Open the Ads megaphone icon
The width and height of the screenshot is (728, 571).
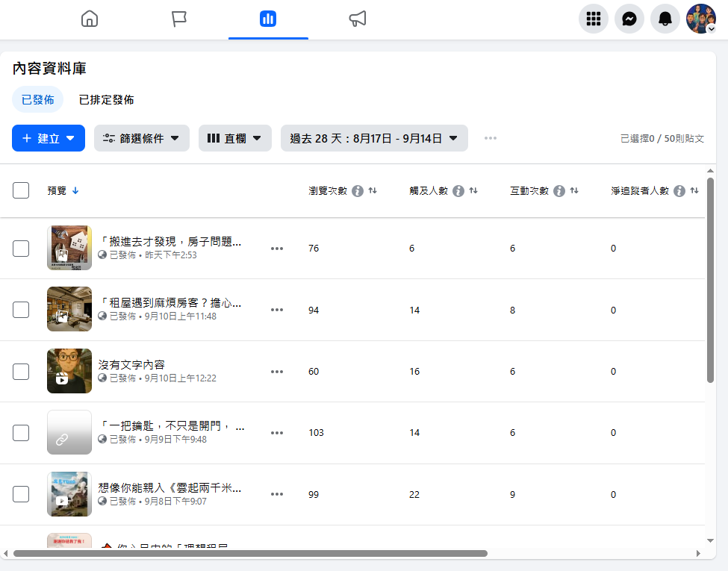pos(358,19)
